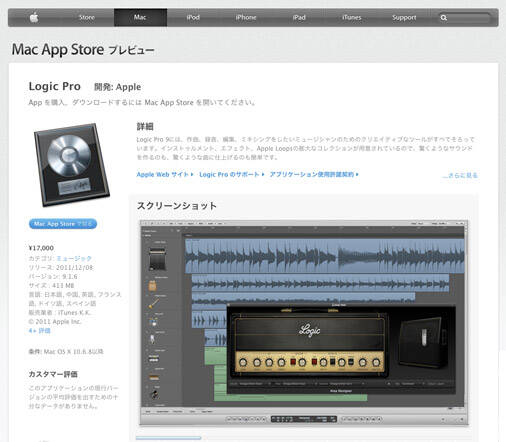Click the blue Mac App Store button
This screenshot has width=506, height=442.
[x=63, y=224]
